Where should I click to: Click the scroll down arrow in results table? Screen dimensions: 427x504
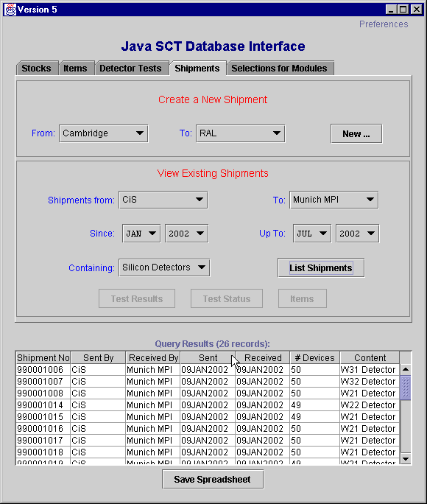point(406,458)
